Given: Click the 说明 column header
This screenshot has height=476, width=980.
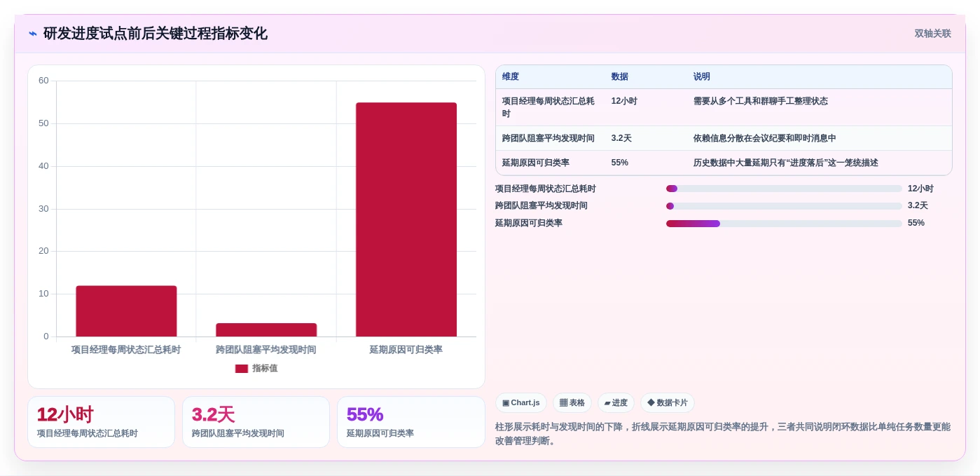Looking at the screenshot, I should point(702,77).
